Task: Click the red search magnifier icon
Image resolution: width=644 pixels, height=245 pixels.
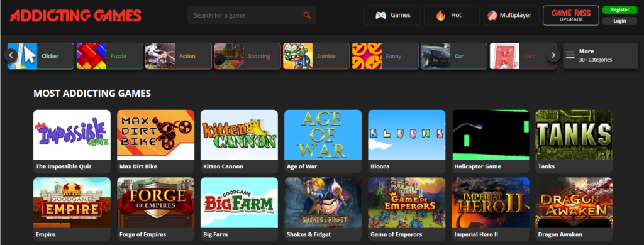Action: tap(307, 15)
